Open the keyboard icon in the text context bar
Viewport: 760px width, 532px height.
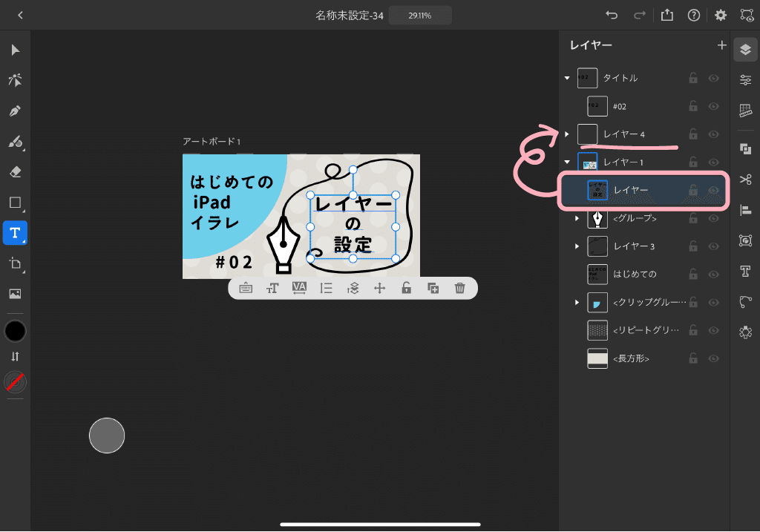coord(246,288)
